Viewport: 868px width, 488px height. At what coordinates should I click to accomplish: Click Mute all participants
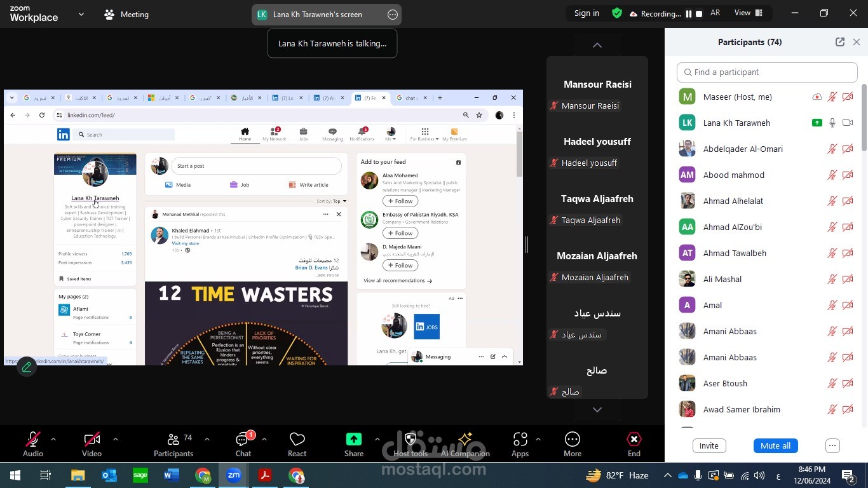pos(775,445)
